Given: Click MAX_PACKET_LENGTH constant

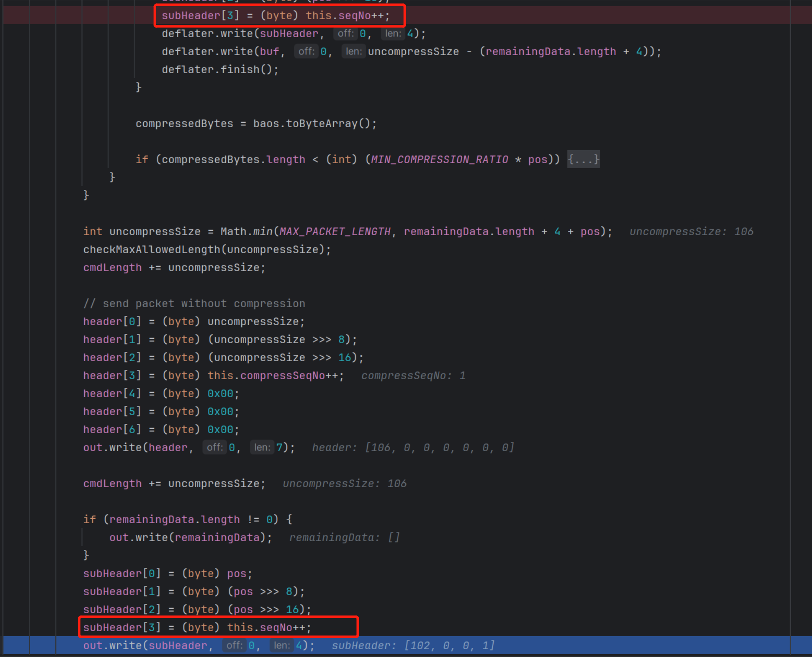Looking at the screenshot, I should click(335, 232).
